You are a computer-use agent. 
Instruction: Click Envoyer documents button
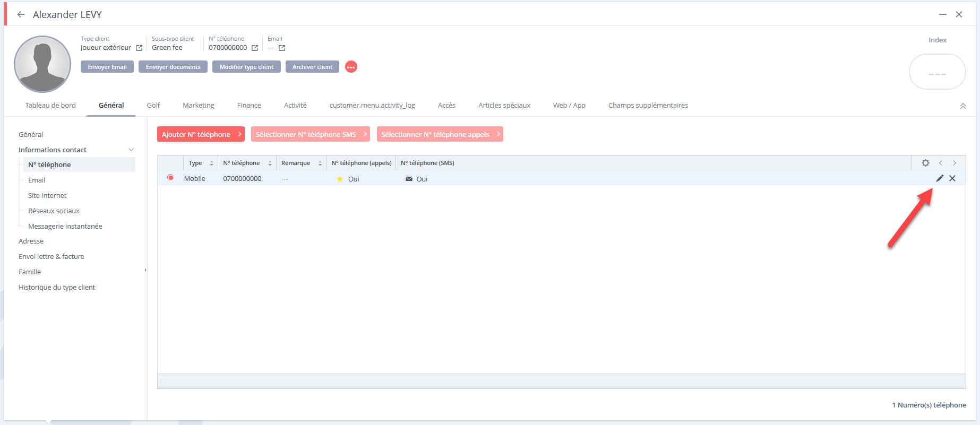(x=173, y=67)
